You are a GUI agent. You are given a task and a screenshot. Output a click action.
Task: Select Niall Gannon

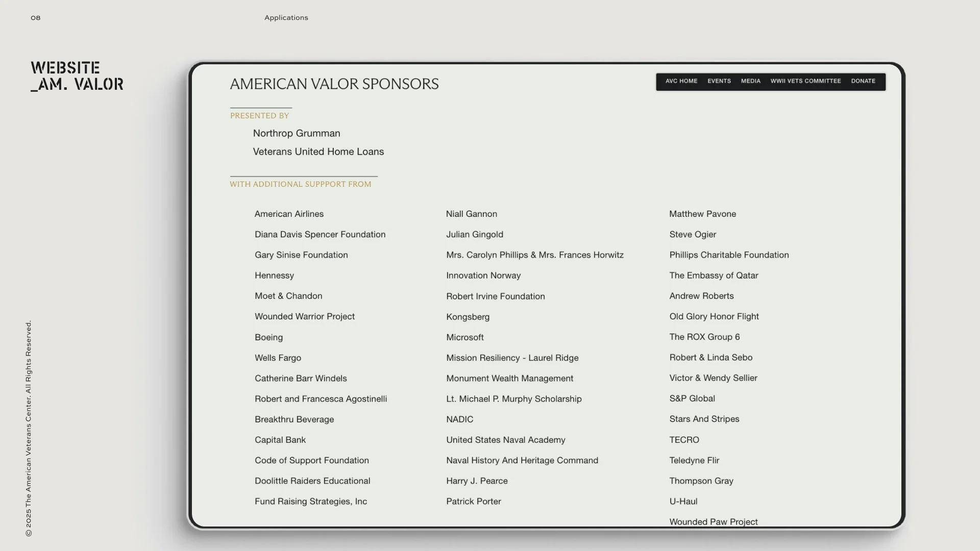(x=472, y=214)
